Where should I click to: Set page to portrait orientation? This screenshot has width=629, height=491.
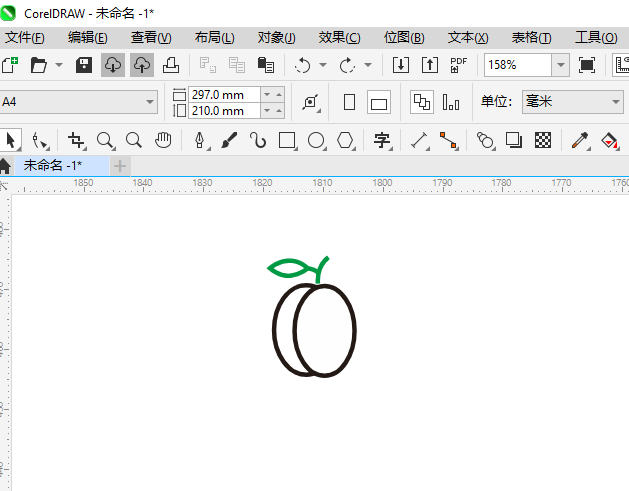[349, 102]
